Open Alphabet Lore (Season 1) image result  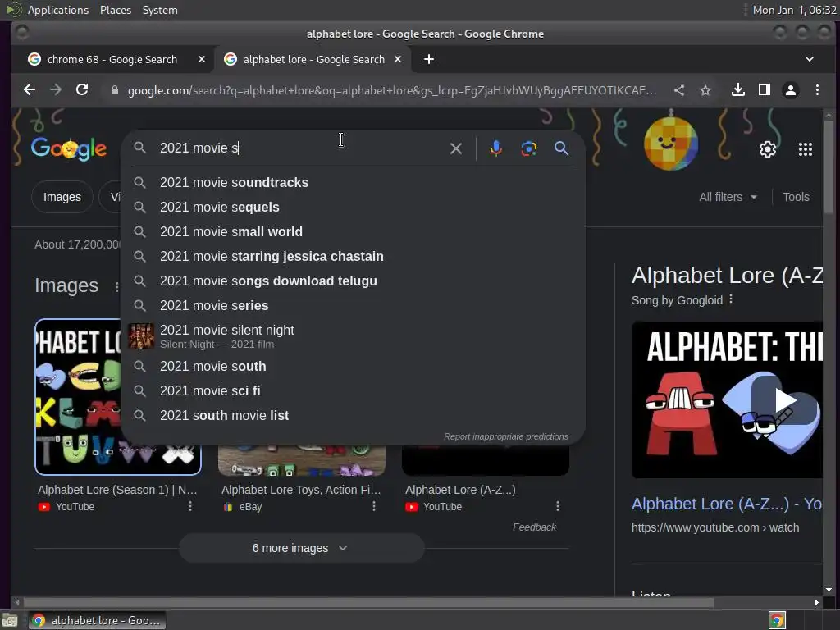coord(117,490)
